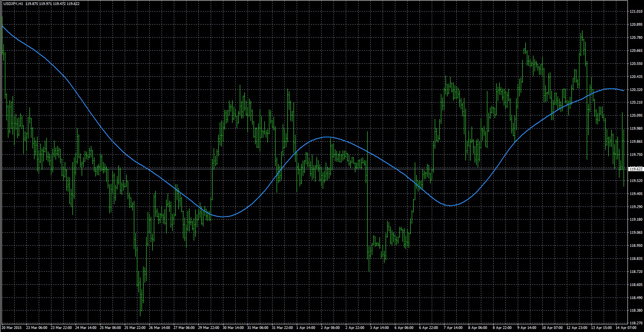Click the 10 Apr 07:00 time axis label
Viewport: 644px width, 332px height.
point(552,329)
